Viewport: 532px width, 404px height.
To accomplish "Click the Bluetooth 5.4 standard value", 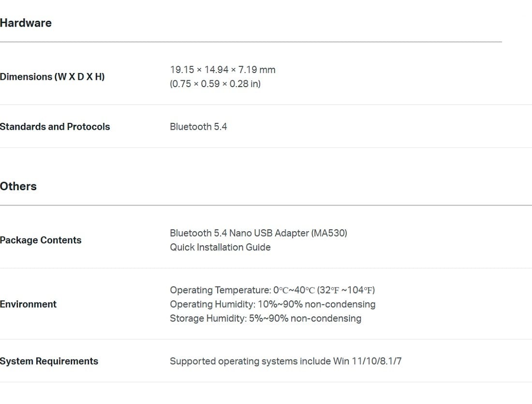I will 198,127.
